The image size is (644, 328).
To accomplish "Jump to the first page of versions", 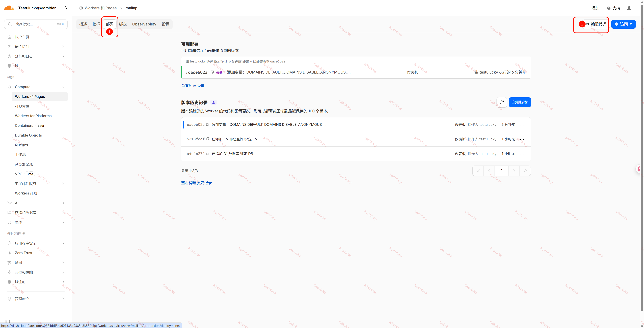I will pos(478,171).
